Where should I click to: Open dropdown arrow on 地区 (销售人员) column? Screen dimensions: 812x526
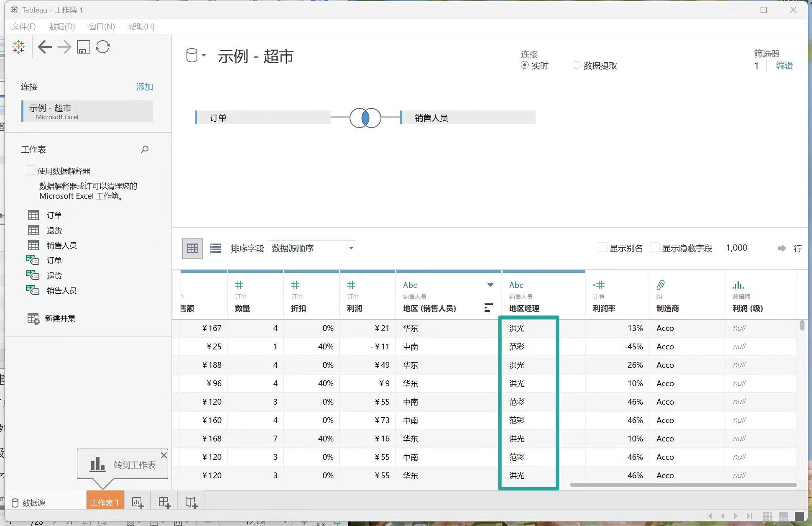pyautogui.click(x=490, y=285)
